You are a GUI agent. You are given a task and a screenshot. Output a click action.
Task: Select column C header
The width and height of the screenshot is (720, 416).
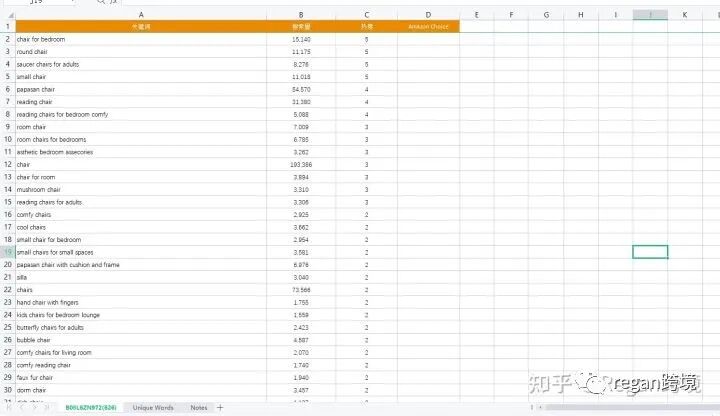(x=366, y=15)
